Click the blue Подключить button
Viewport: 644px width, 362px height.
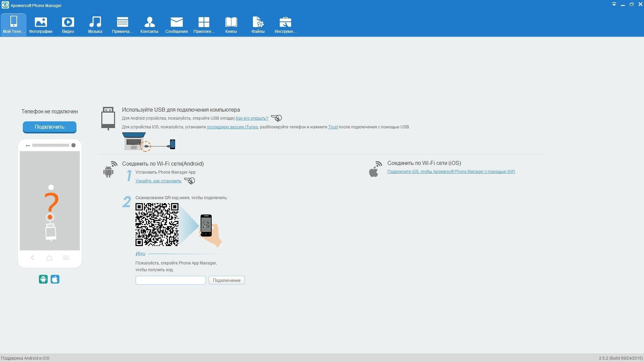pyautogui.click(x=50, y=127)
